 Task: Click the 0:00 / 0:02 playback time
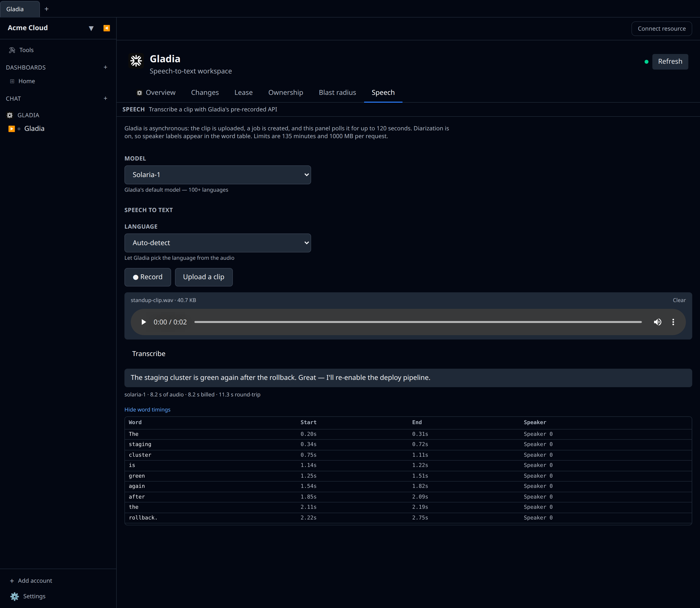point(170,322)
